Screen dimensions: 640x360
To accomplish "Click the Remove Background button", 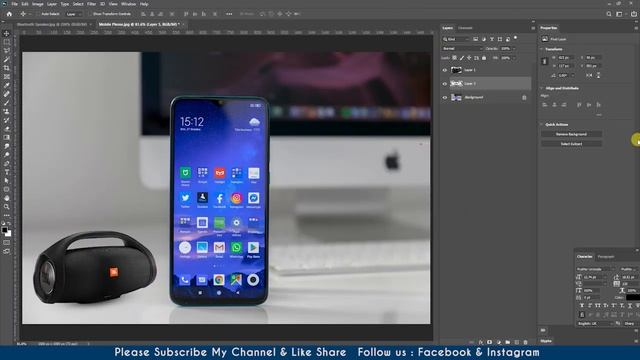I will (x=571, y=134).
